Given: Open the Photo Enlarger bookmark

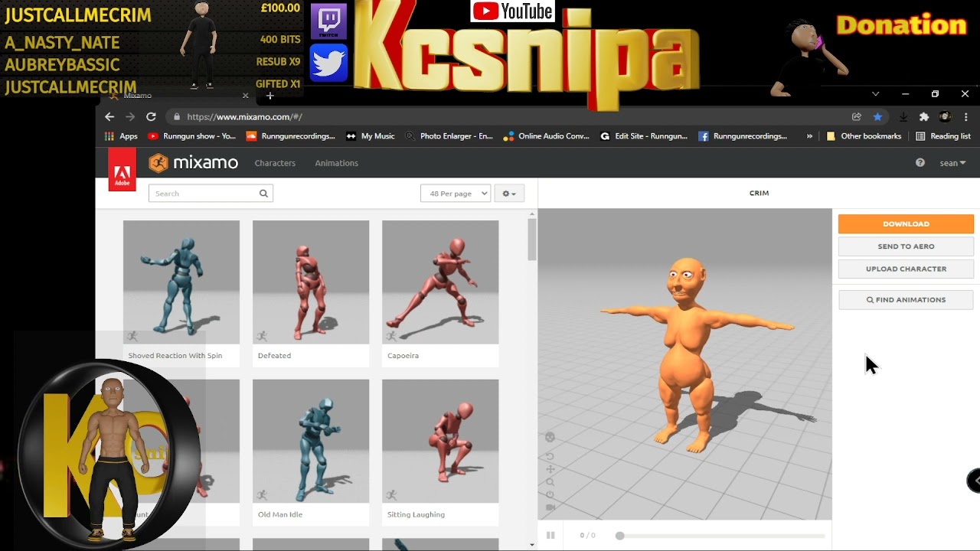Looking at the screenshot, I should click(x=449, y=136).
